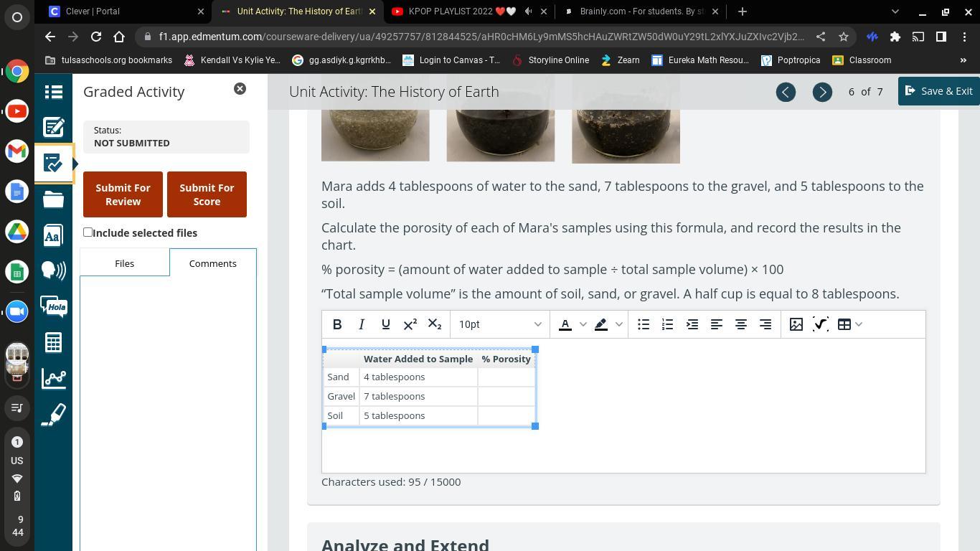
Task: Switch to the Files tab
Action: tap(124, 263)
